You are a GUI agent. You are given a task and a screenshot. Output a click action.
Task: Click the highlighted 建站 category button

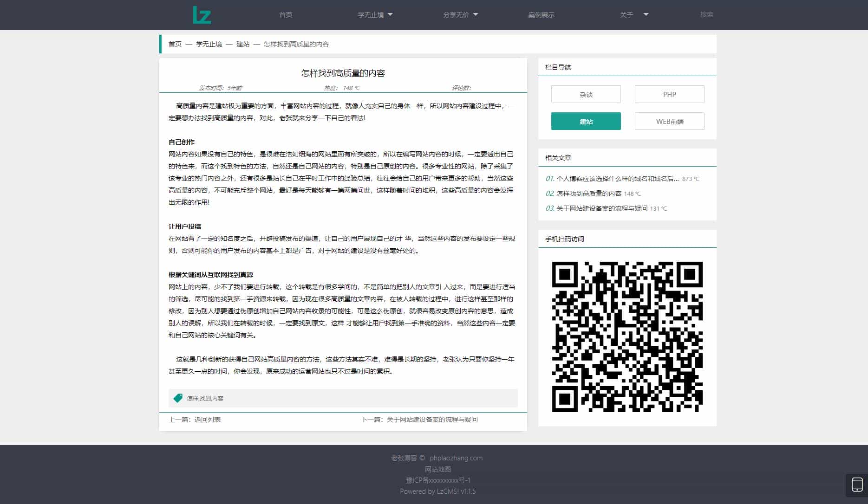[x=586, y=121]
